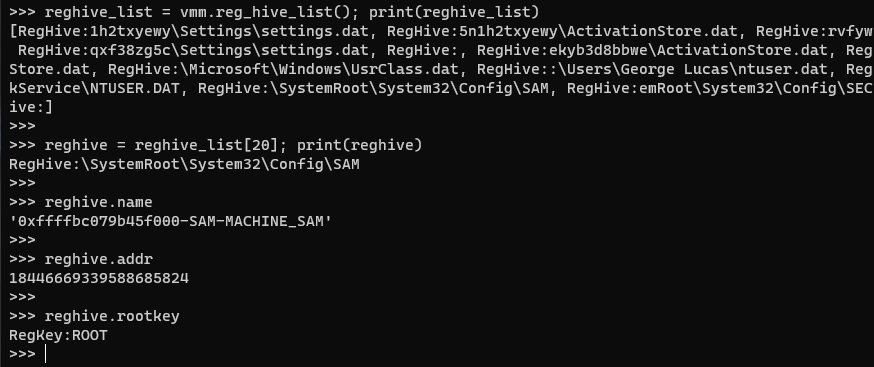Select the standalone RegHive SAM output line

click(x=184, y=165)
